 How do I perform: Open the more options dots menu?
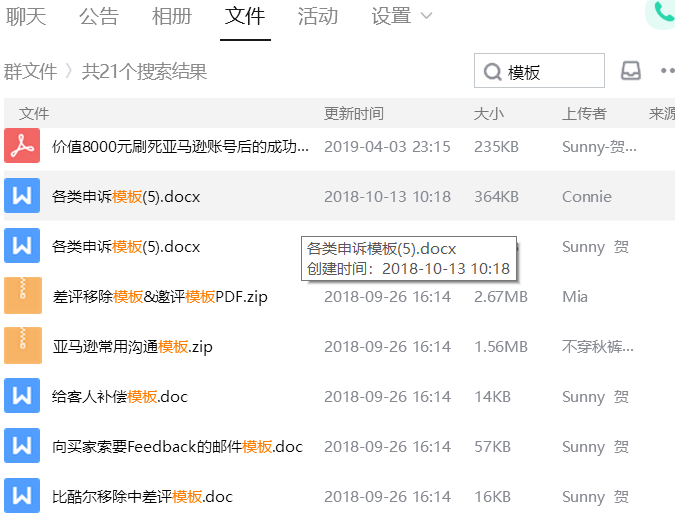click(668, 71)
